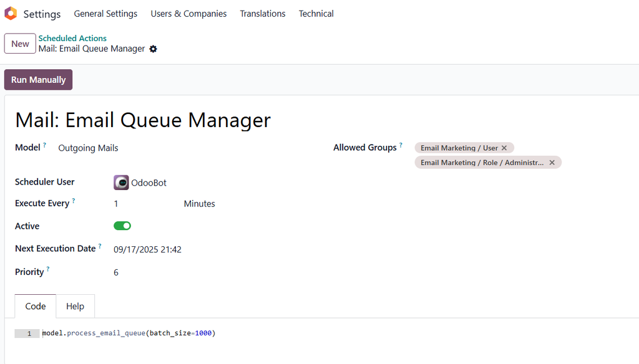The width and height of the screenshot is (639, 364).
Task: Open the Minutes interval unit dropdown
Action: pos(199,204)
